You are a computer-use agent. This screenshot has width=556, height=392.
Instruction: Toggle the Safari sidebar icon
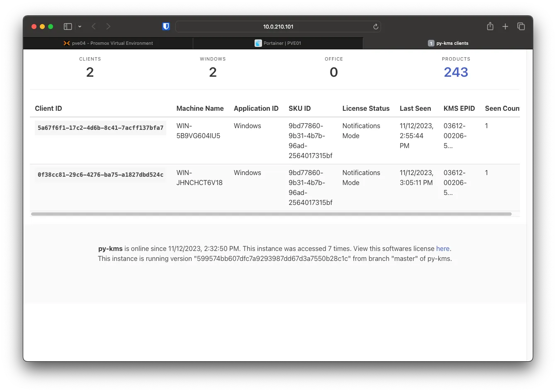pos(68,27)
